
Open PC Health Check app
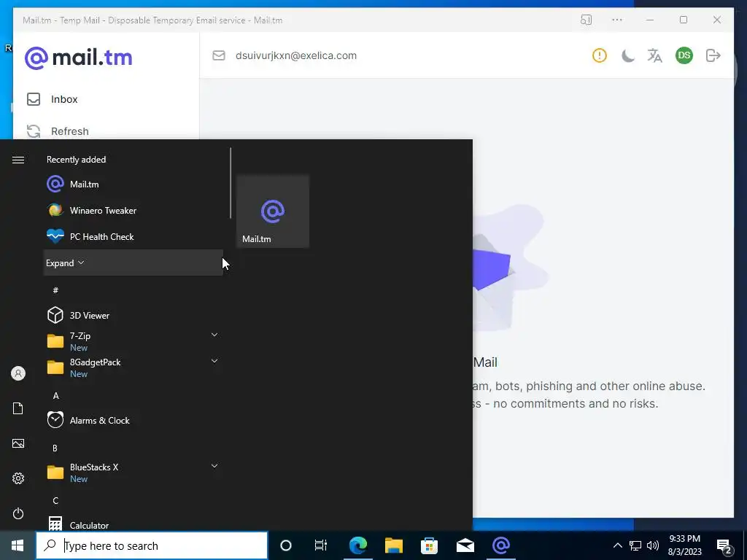[133, 237]
